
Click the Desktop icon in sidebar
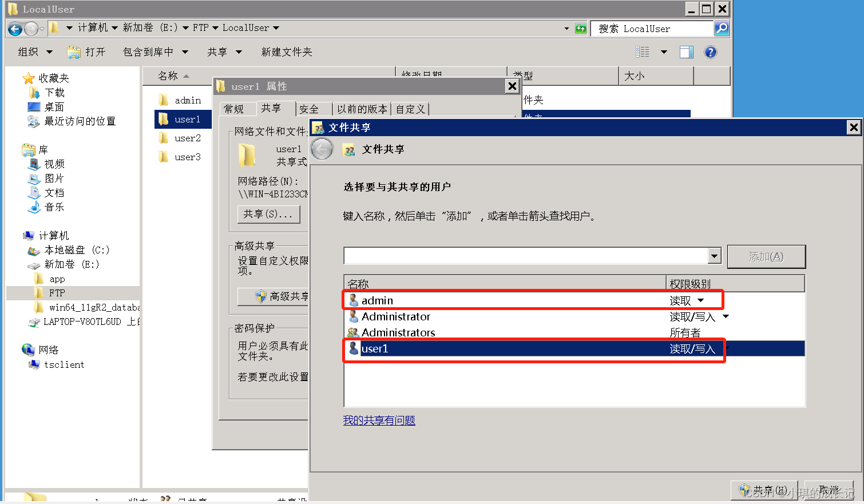tap(34, 107)
